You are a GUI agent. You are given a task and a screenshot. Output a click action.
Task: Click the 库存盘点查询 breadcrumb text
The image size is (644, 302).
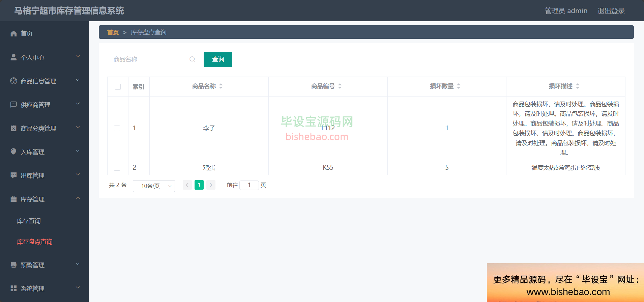coord(149,32)
